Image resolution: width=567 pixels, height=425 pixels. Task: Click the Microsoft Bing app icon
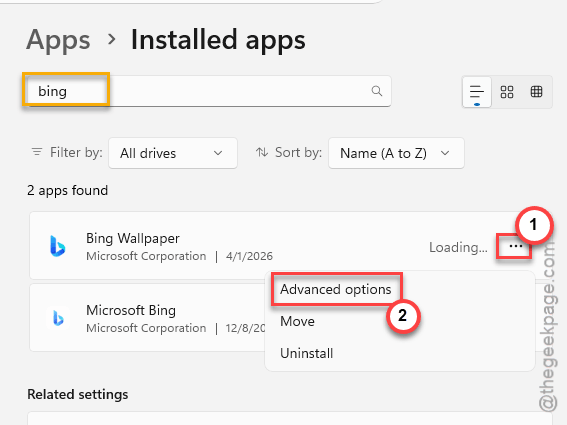(58, 318)
